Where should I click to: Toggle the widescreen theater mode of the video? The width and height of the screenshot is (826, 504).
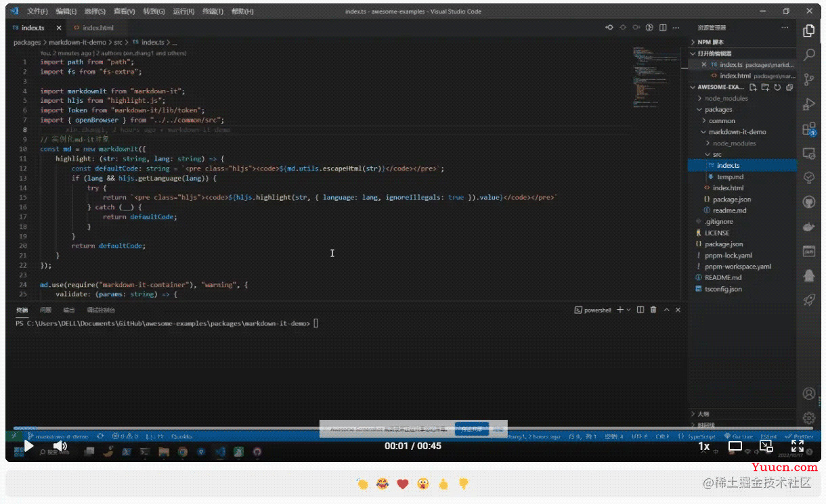point(735,446)
